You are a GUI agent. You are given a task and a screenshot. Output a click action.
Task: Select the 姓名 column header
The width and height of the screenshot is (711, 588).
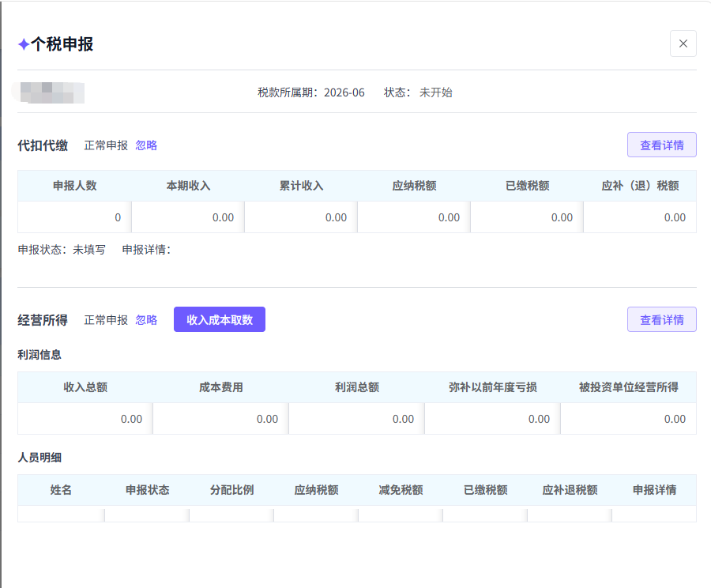click(x=61, y=490)
